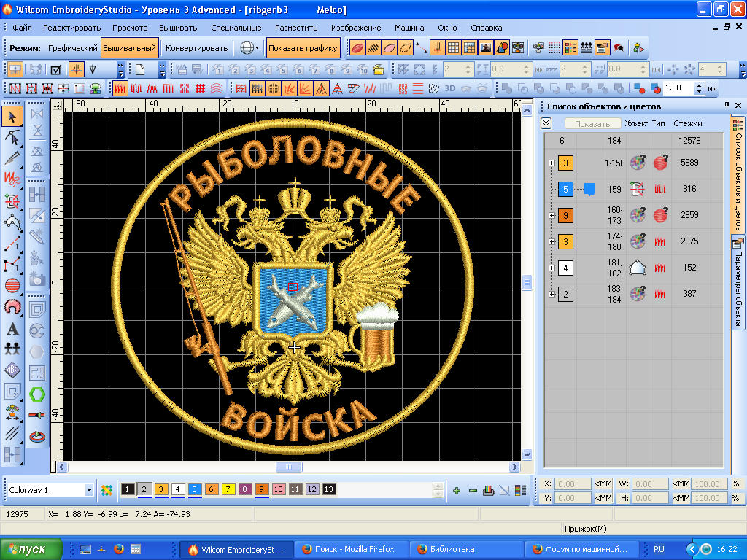Expand the color 9 object group
This screenshot has height=560, width=747.
(552, 215)
